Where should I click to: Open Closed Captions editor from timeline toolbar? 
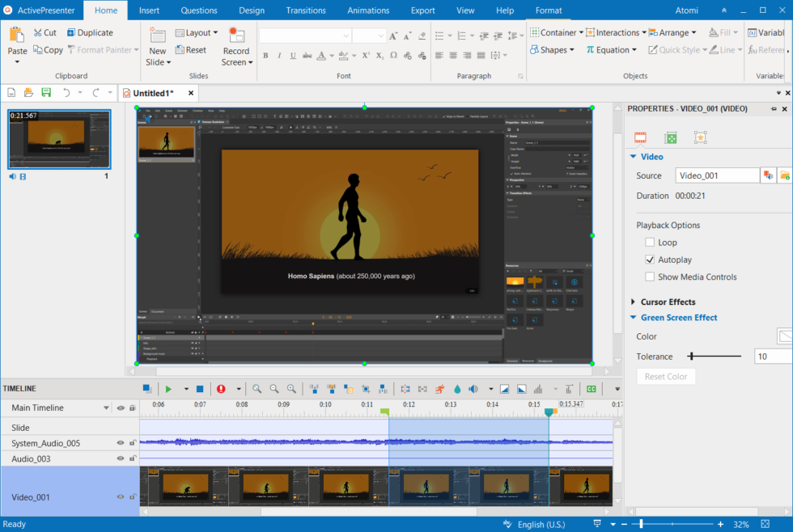pyautogui.click(x=591, y=389)
